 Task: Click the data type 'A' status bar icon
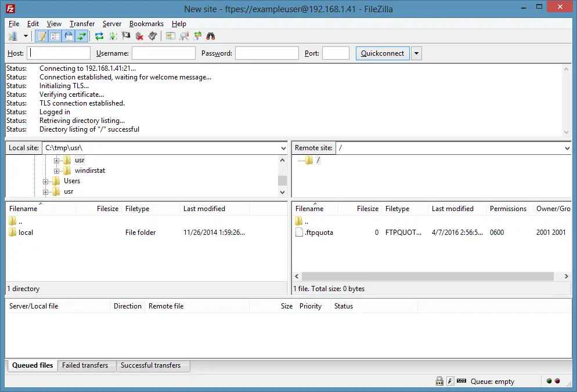click(450, 381)
